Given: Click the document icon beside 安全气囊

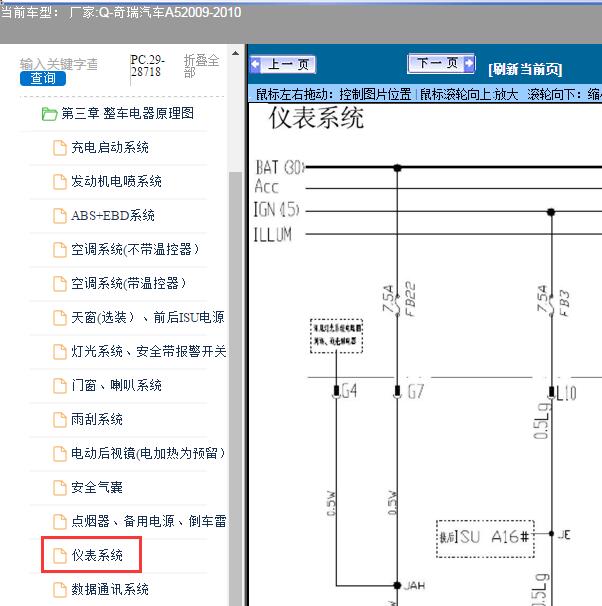Looking at the screenshot, I should click(x=60, y=488).
